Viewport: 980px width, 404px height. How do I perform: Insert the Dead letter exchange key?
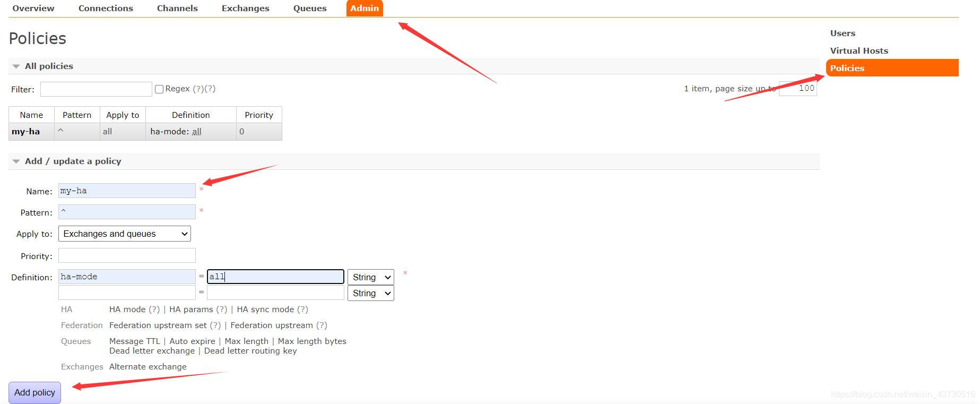152,351
